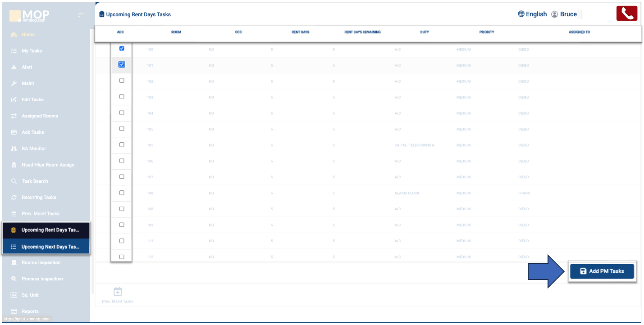The width and height of the screenshot is (644, 325).
Task: Uncheck the checkbox for room 101
Action: click(122, 65)
